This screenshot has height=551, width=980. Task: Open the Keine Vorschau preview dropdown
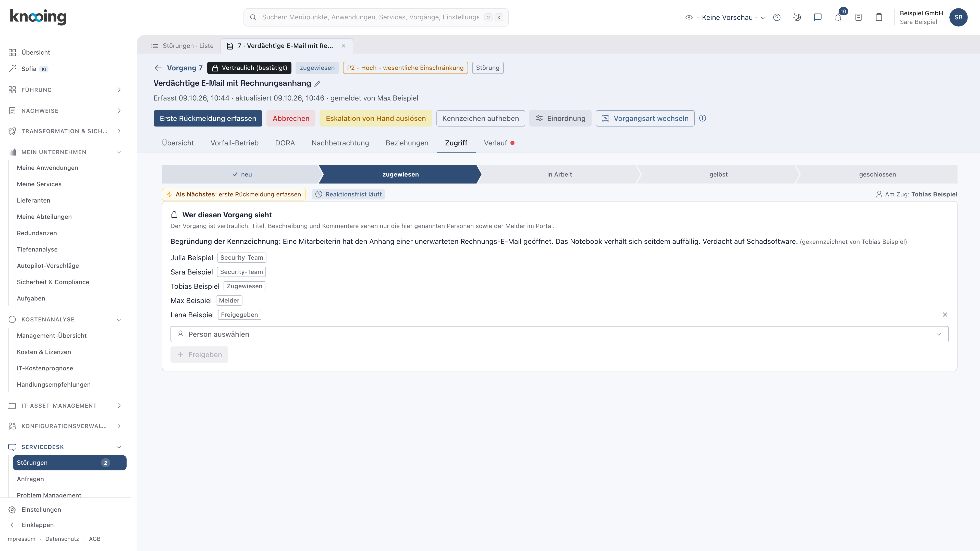tap(726, 18)
